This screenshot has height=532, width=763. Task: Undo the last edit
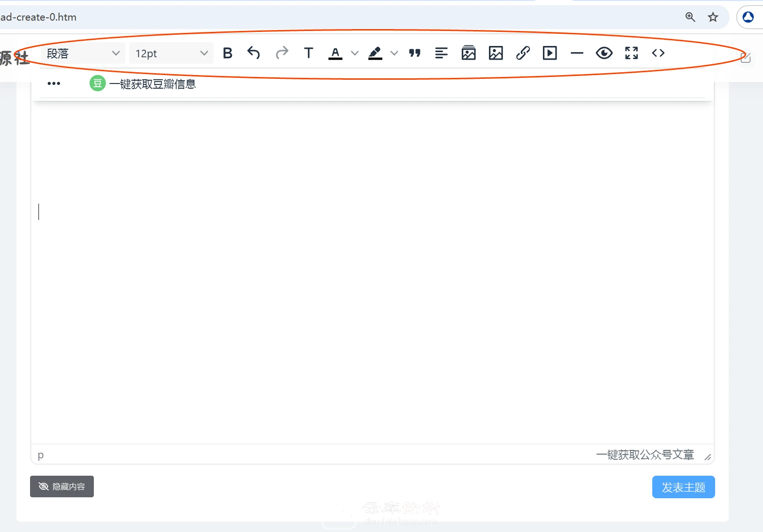pos(253,53)
